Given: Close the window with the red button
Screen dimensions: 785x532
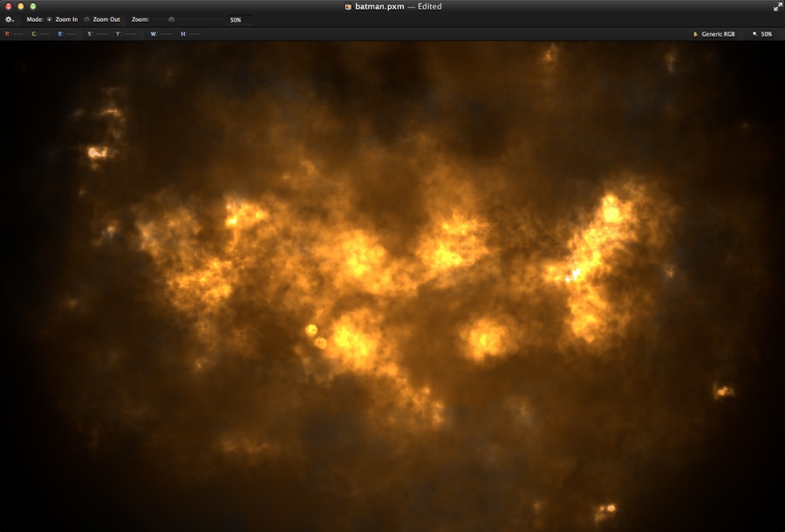Looking at the screenshot, I should tap(8, 6).
